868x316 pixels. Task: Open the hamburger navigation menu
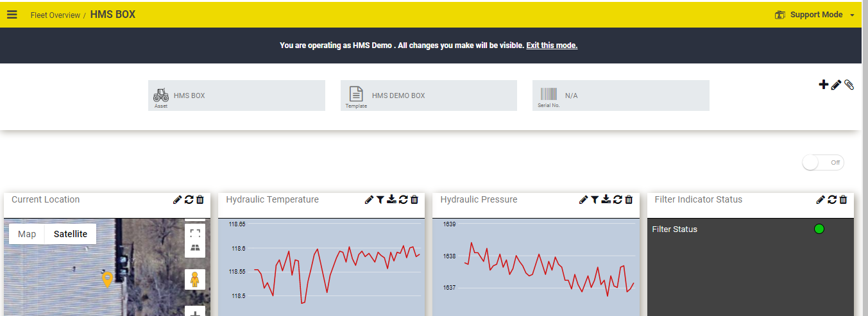[12, 14]
